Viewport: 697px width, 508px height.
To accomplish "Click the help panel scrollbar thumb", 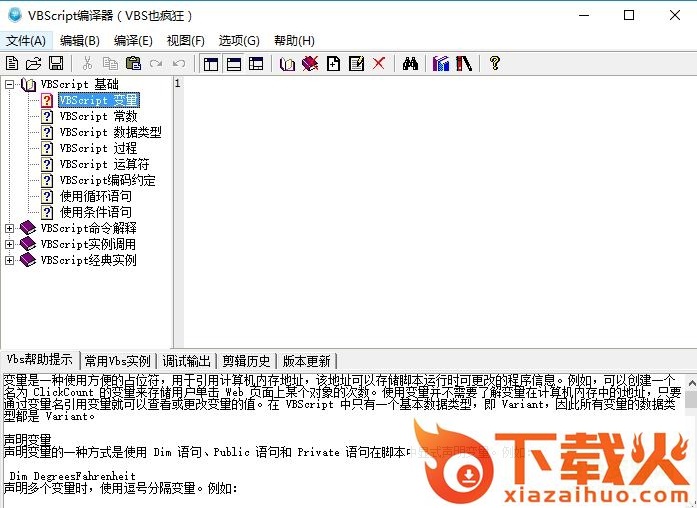I will [691, 400].
